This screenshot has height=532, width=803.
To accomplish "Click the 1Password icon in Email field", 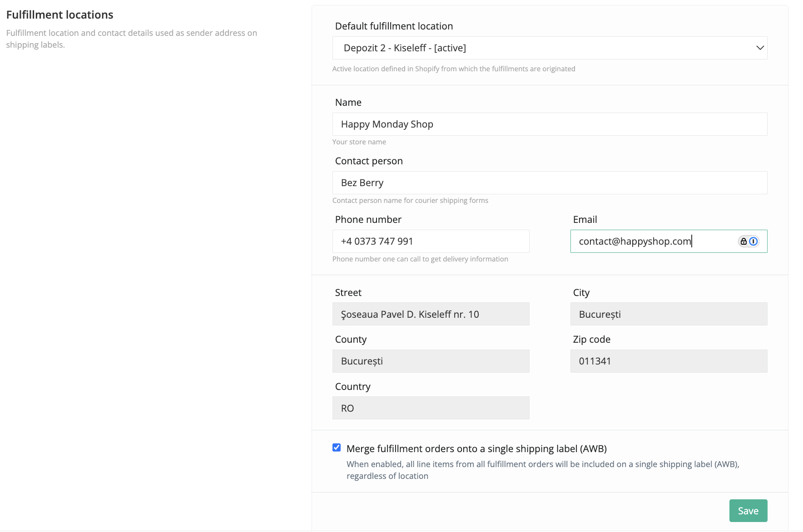I will coord(753,241).
